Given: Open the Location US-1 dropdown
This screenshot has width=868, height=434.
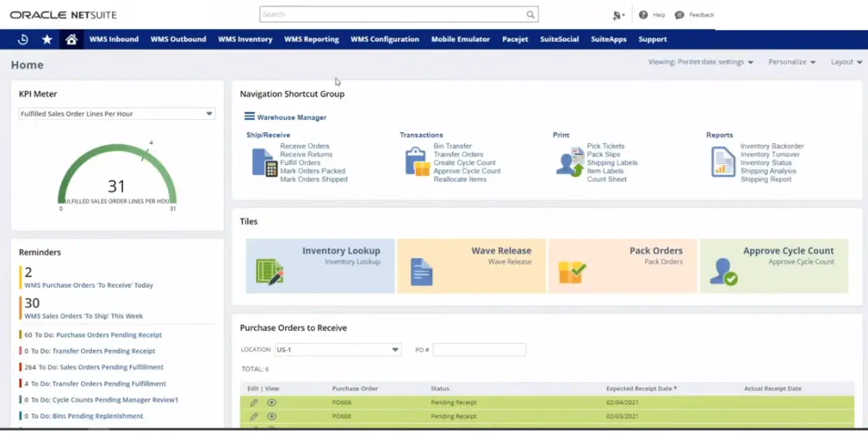Looking at the screenshot, I should pos(338,349).
